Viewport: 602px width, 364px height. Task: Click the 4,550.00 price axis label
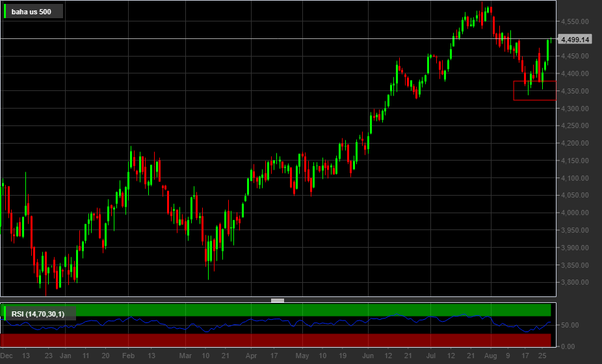pos(575,21)
